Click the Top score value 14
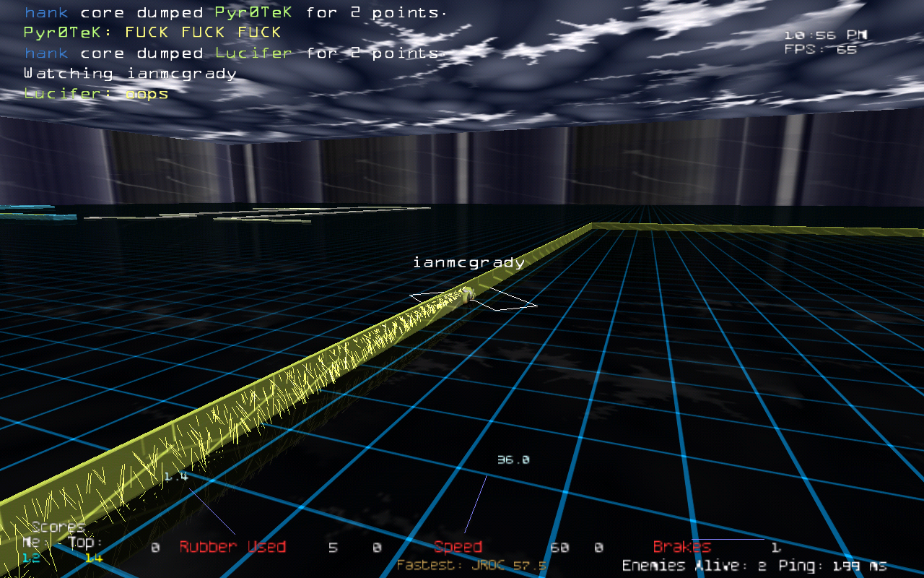The width and height of the screenshot is (924, 578). [x=93, y=557]
